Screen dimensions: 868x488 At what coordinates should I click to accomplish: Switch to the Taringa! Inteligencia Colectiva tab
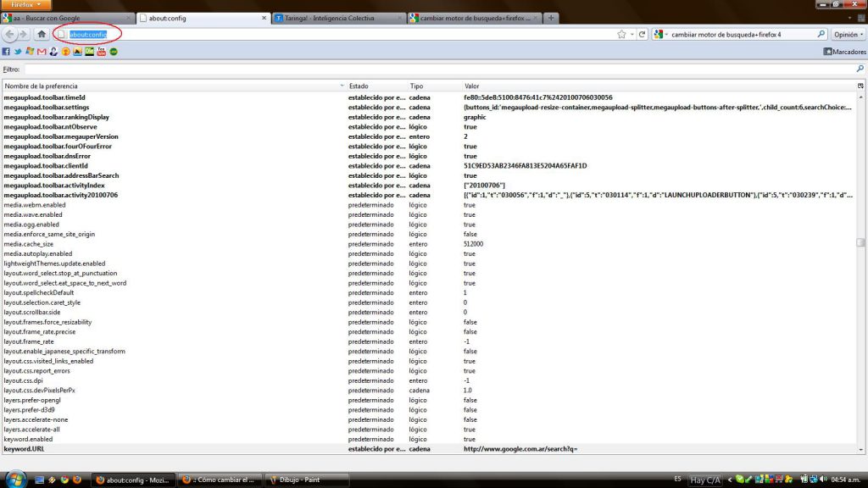pos(337,18)
